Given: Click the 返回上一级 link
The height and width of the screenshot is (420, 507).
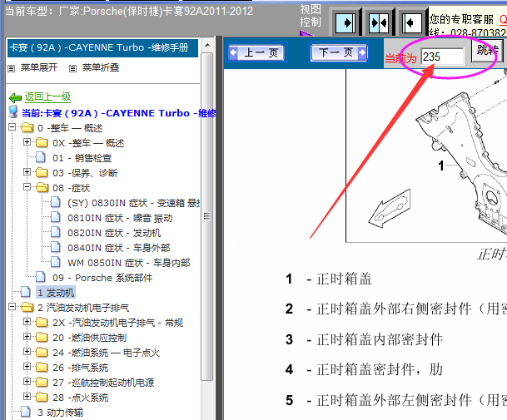Looking at the screenshot, I should (x=47, y=96).
